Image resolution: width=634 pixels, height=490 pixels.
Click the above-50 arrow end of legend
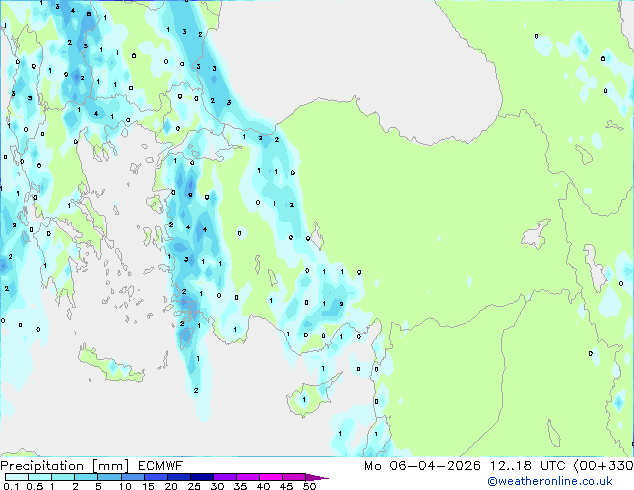317,477
